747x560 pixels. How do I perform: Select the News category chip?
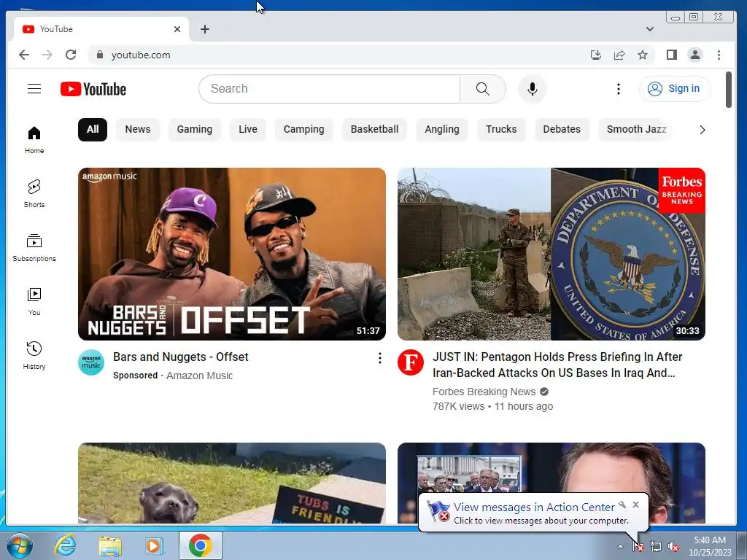pyautogui.click(x=138, y=130)
